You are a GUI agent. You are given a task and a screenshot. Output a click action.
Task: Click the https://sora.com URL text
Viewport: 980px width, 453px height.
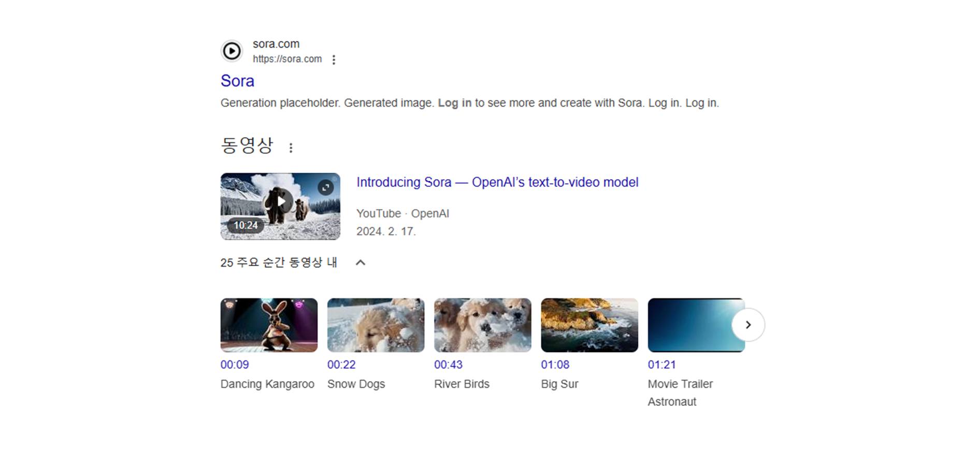(x=287, y=59)
